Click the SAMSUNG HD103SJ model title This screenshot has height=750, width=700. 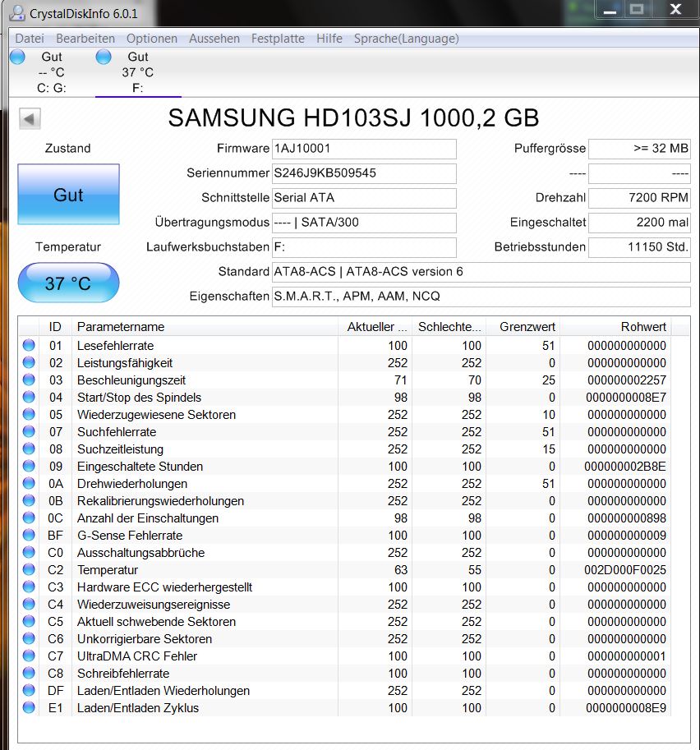click(353, 117)
